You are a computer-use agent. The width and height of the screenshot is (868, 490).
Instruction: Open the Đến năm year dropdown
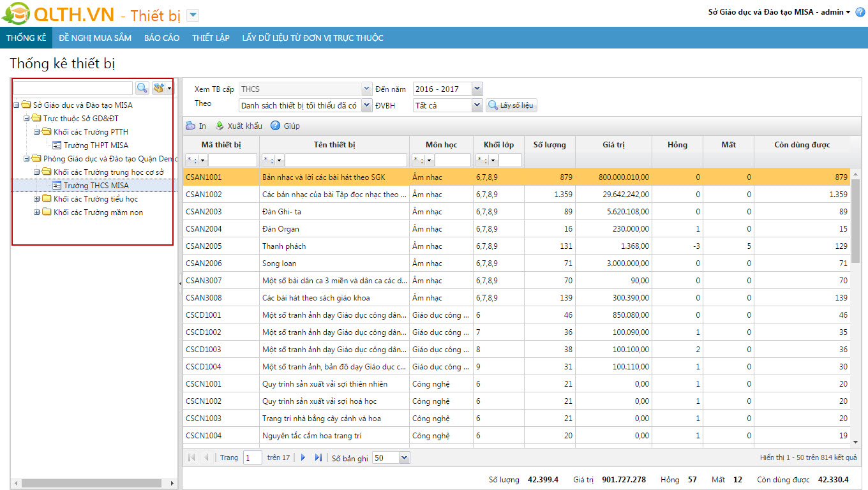click(x=477, y=89)
